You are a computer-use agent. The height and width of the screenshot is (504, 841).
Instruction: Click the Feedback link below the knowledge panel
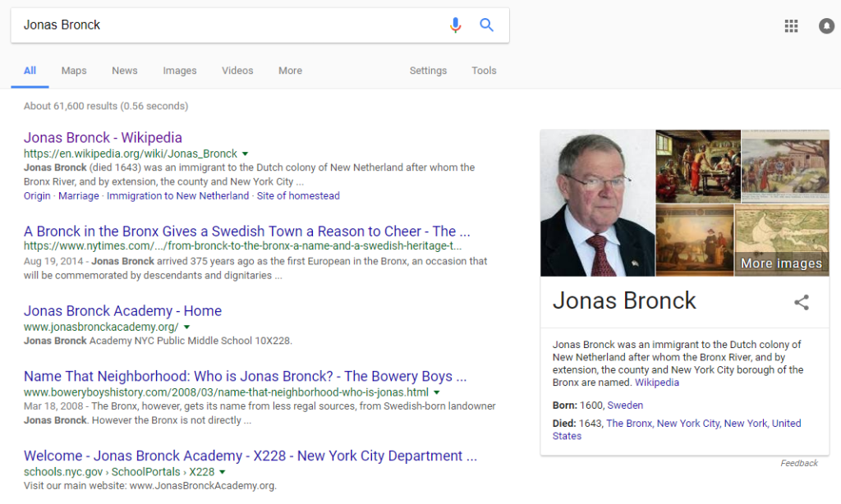point(799,464)
